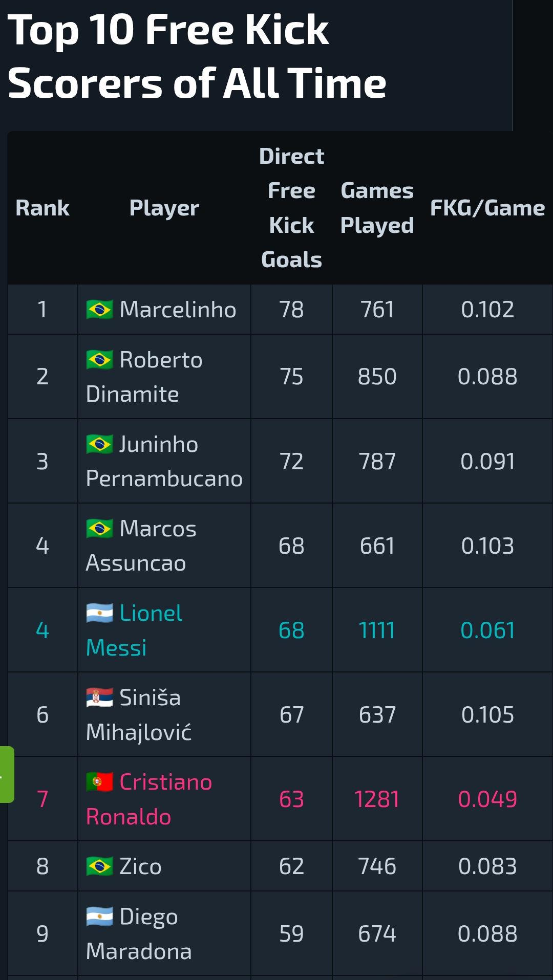Open the green side tab on left edge
The image size is (553, 980).
coord(7,774)
